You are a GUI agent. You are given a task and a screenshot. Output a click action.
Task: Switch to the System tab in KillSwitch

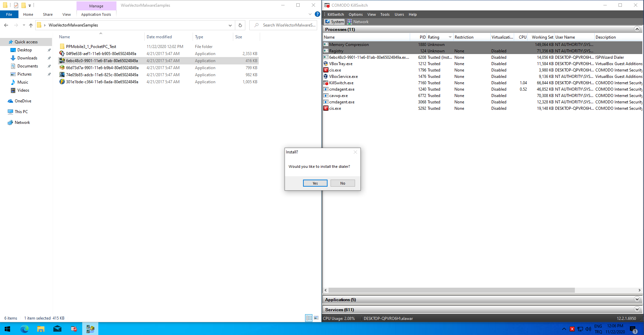[x=334, y=22]
